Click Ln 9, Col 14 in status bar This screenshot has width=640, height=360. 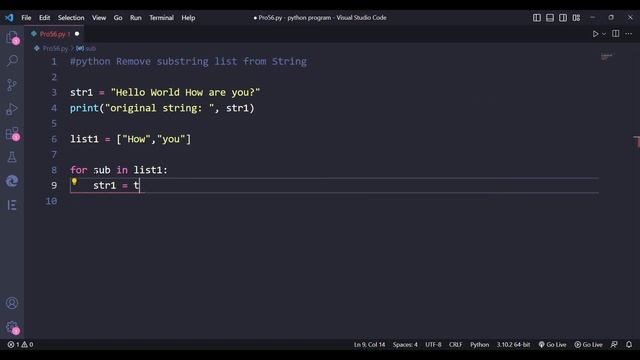pos(369,344)
